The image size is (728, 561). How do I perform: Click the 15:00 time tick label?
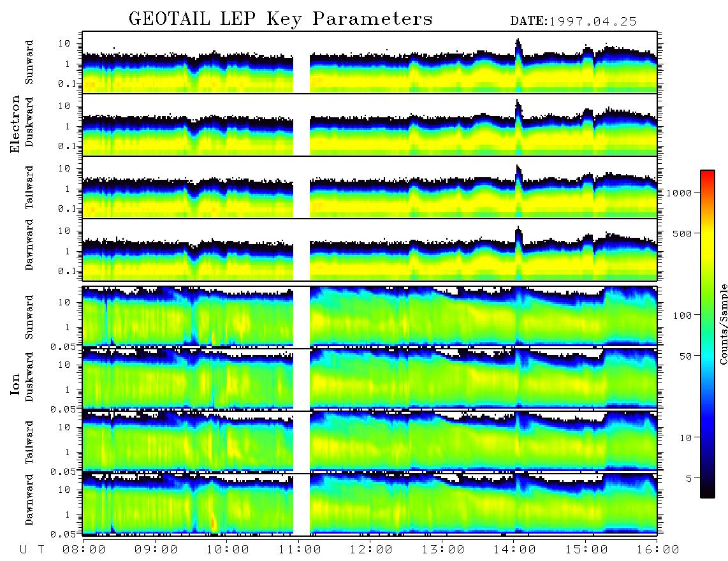click(x=586, y=550)
